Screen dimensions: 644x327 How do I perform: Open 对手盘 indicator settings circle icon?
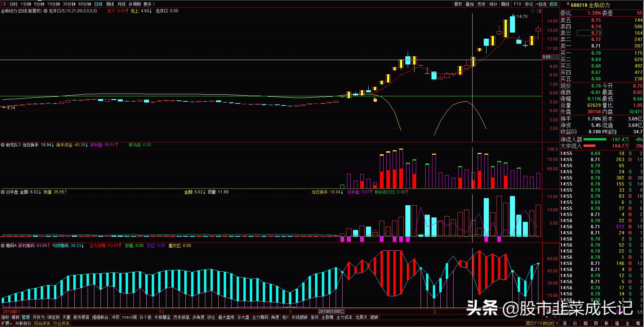click(x=3, y=192)
